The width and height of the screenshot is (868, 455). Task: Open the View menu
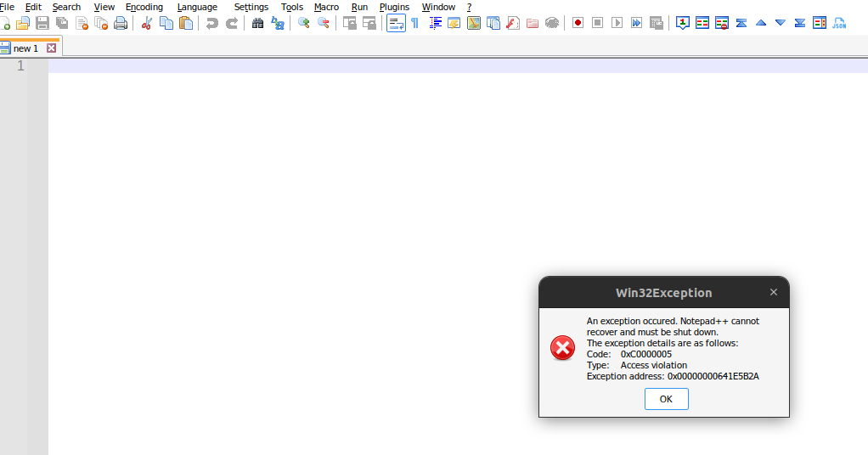pos(104,7)
